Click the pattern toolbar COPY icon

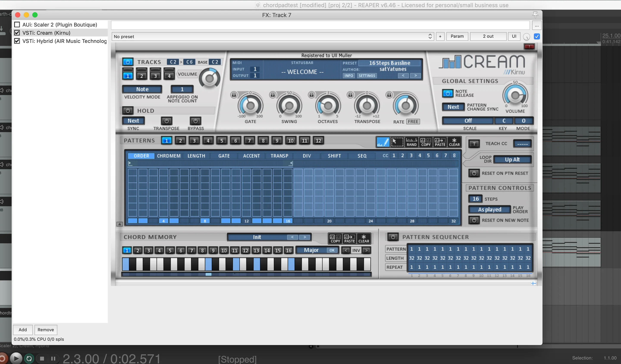click(426, 142)
